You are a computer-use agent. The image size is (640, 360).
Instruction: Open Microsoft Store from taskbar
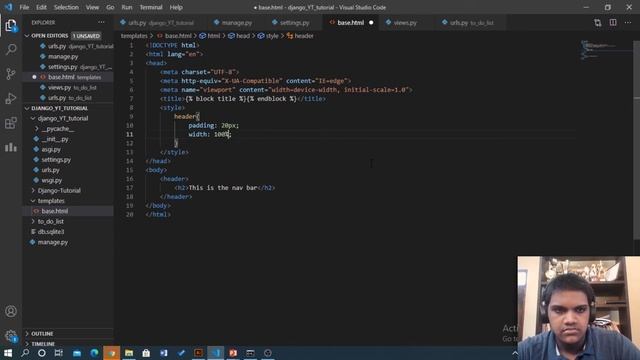coord(146,353)
